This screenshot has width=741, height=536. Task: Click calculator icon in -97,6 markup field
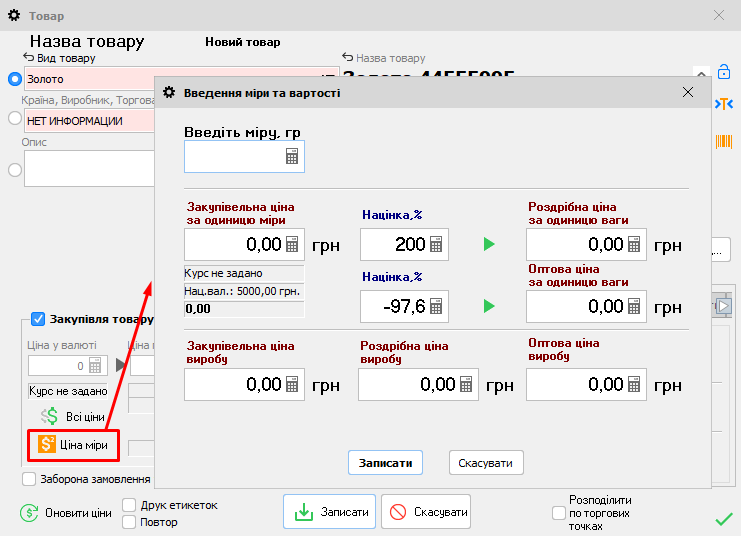point(436,307)
